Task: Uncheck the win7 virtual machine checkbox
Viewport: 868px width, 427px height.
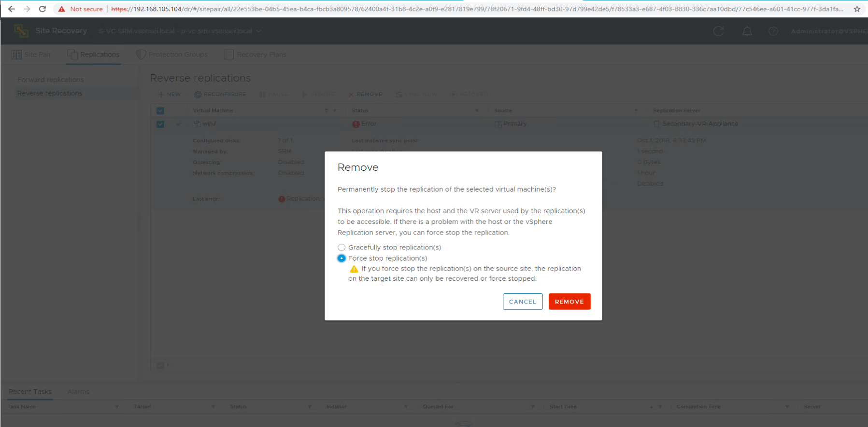Action: (160, 124)
